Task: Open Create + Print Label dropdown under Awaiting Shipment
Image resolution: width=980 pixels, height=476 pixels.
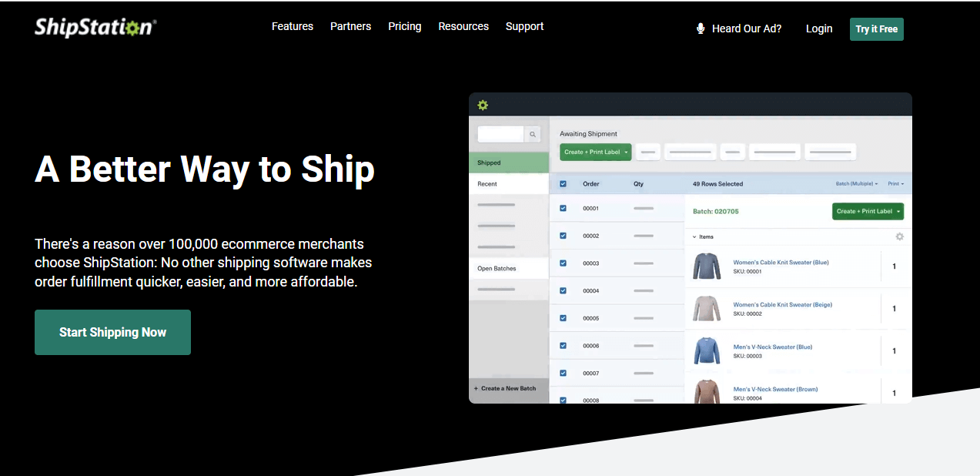Action: 596,152
